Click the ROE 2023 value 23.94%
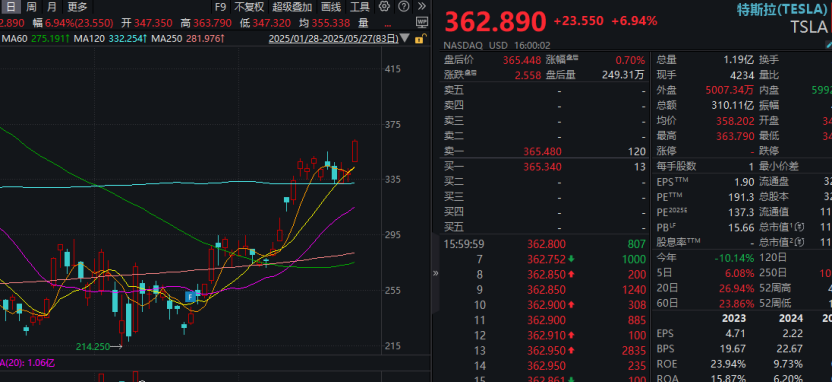This screenshot has height=382, width=832. click(x=728, y=364)
